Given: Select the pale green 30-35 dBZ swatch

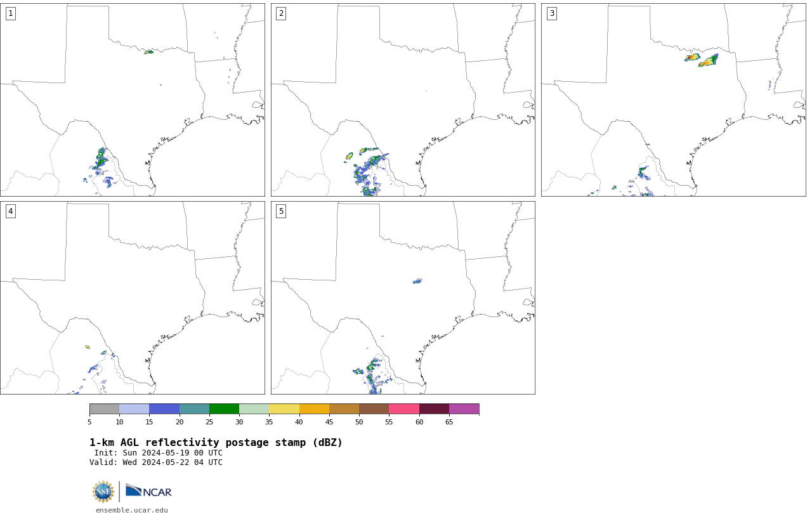Looking at the screenshot, I should pos(254,409).
